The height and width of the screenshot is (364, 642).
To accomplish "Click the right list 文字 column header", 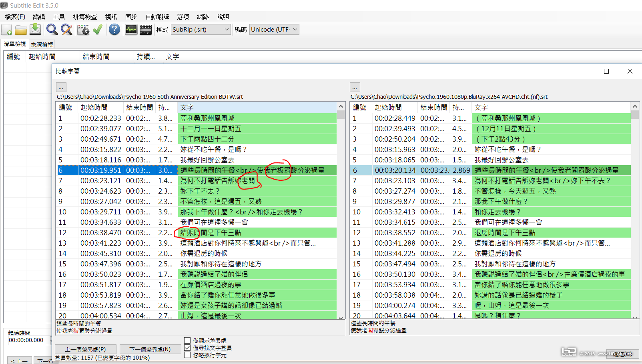I will tap(551, 107).
